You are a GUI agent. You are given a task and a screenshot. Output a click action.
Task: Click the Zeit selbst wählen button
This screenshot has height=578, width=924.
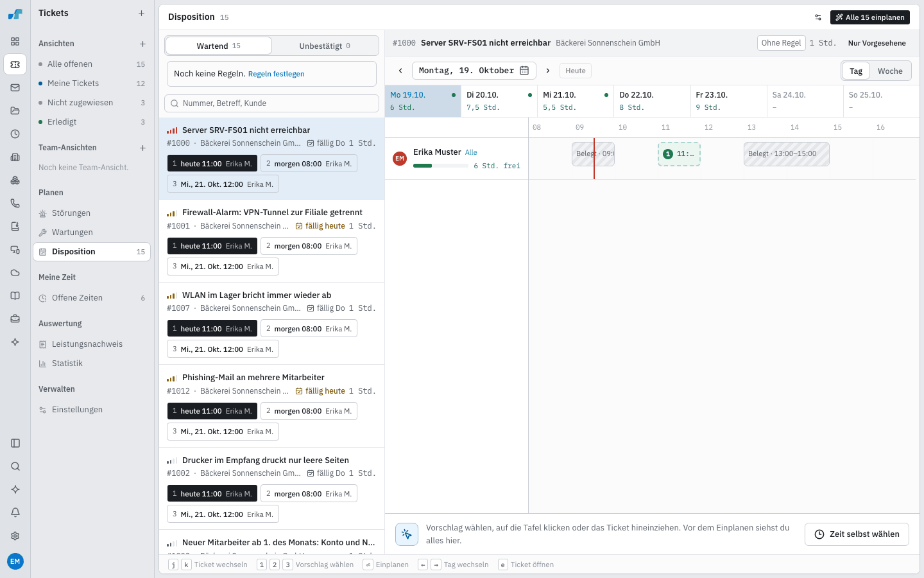tap(857, 534)
